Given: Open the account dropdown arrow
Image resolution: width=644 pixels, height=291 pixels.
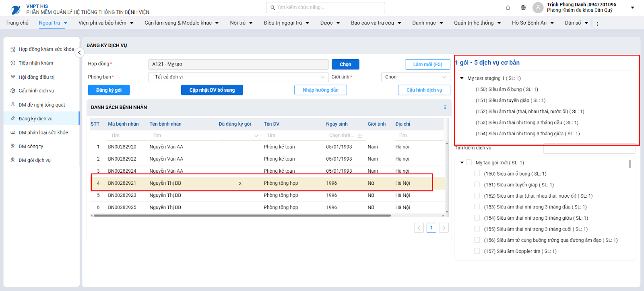Looking at the screenshot, I should [632, 8].
